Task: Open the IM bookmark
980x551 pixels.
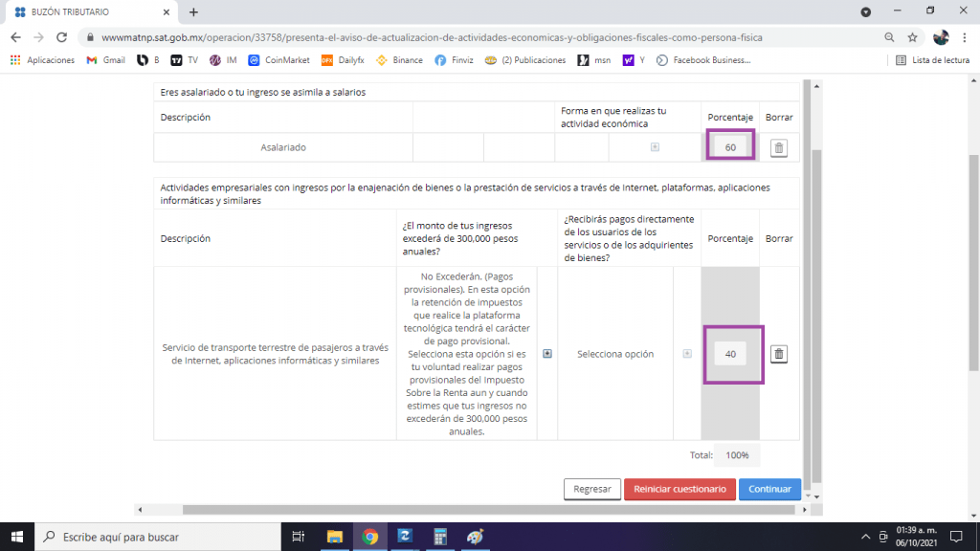Action: pyautogui.click(x=223, y=60)
